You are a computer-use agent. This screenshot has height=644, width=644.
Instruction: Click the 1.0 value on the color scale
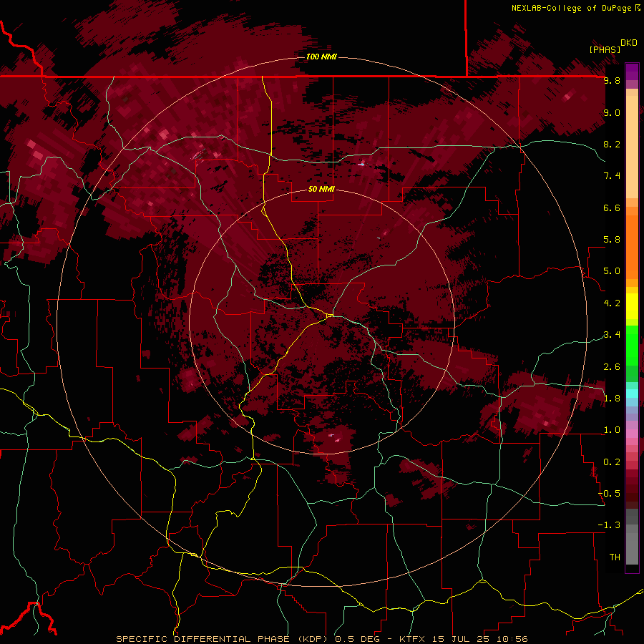coord(612,430)
